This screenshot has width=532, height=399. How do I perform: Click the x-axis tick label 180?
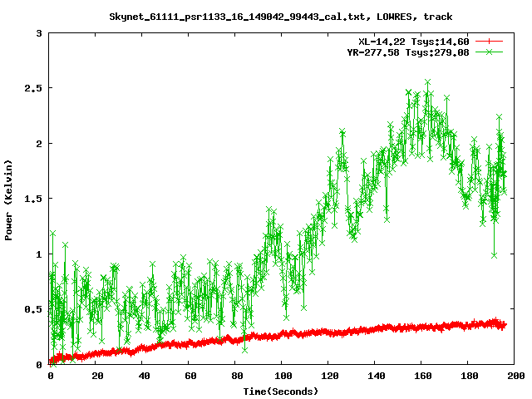(467, 376)
